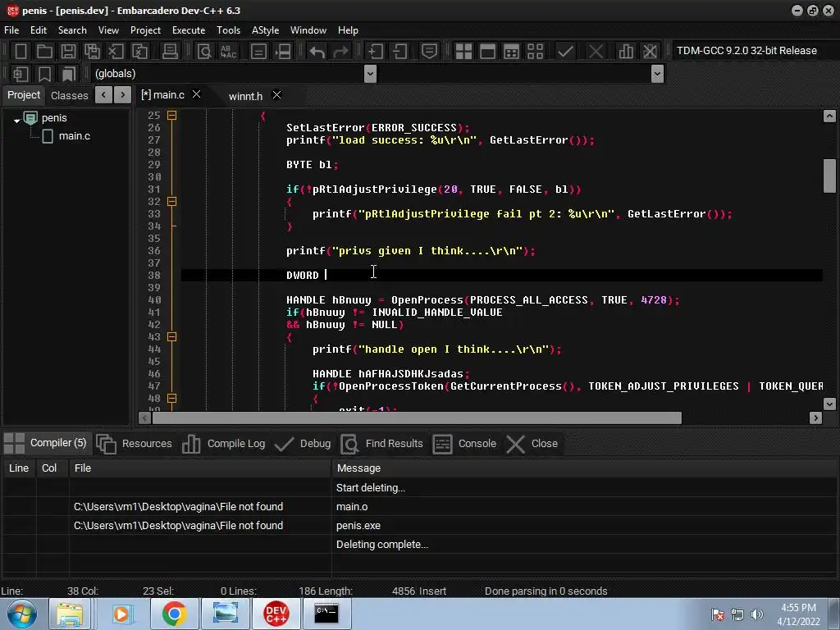Click the Close file toolbar icon

116,52
